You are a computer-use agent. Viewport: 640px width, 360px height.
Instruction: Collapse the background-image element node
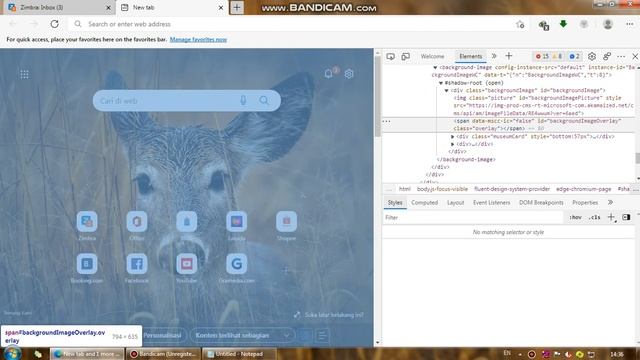(x=435, y=67)
